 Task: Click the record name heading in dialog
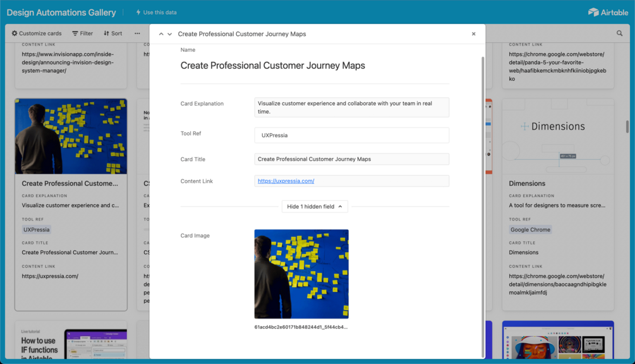tap(272, 66)
